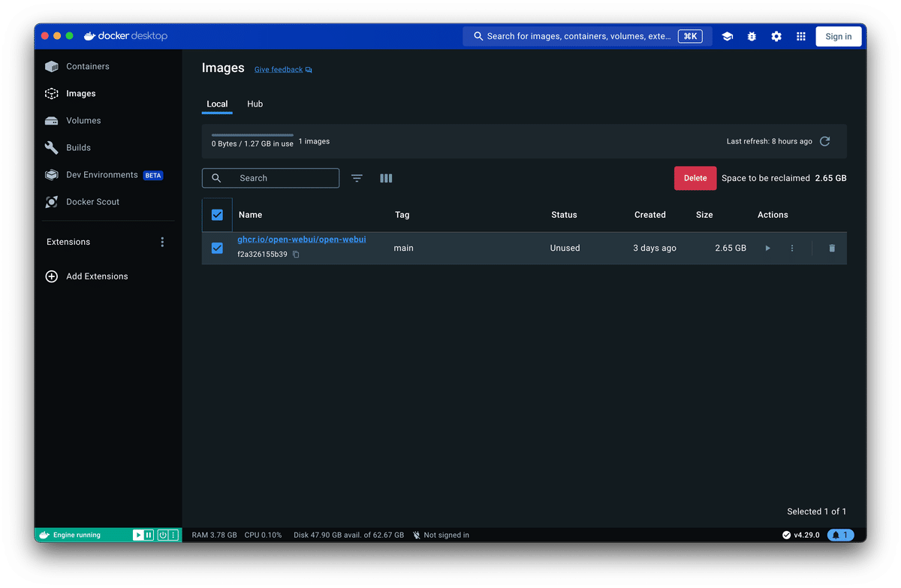Screen dimensions: 901x588
Task: Click the Sign in button
Action: (839, 36)
